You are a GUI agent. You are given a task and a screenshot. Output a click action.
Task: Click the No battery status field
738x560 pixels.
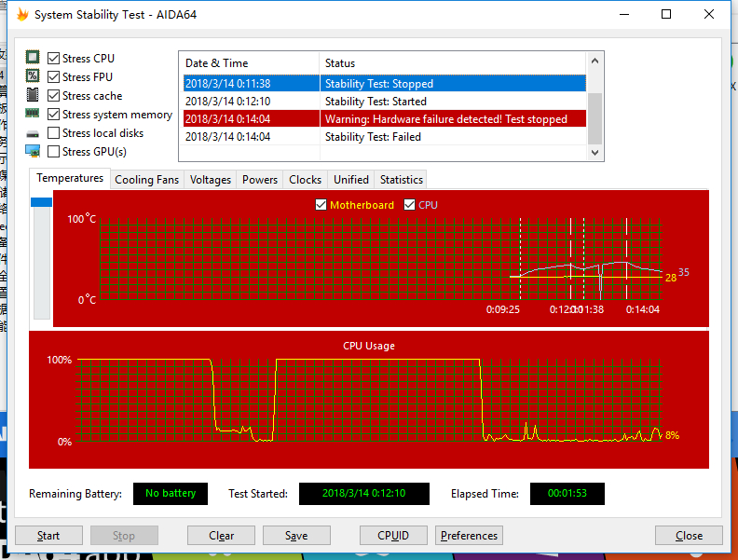(x=171, y=493)
